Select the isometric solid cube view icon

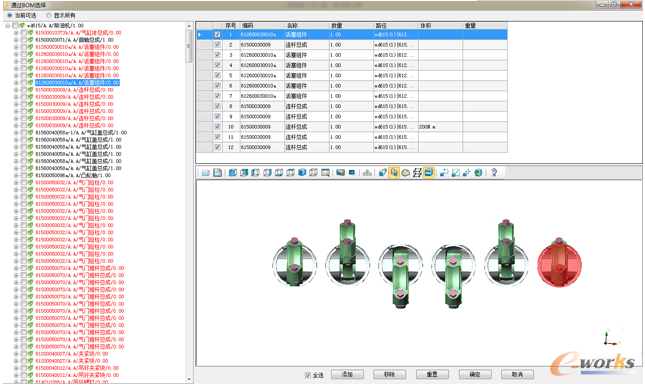click(302, 173)
